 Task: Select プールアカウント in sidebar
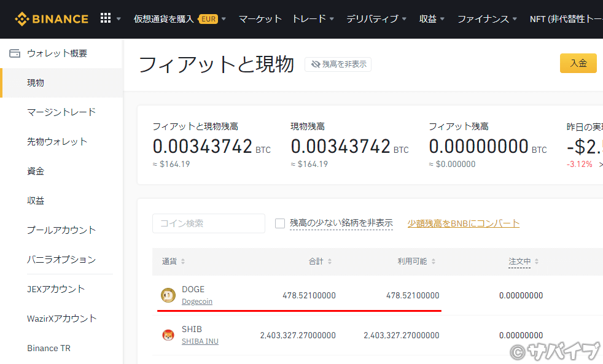[61, 230]
